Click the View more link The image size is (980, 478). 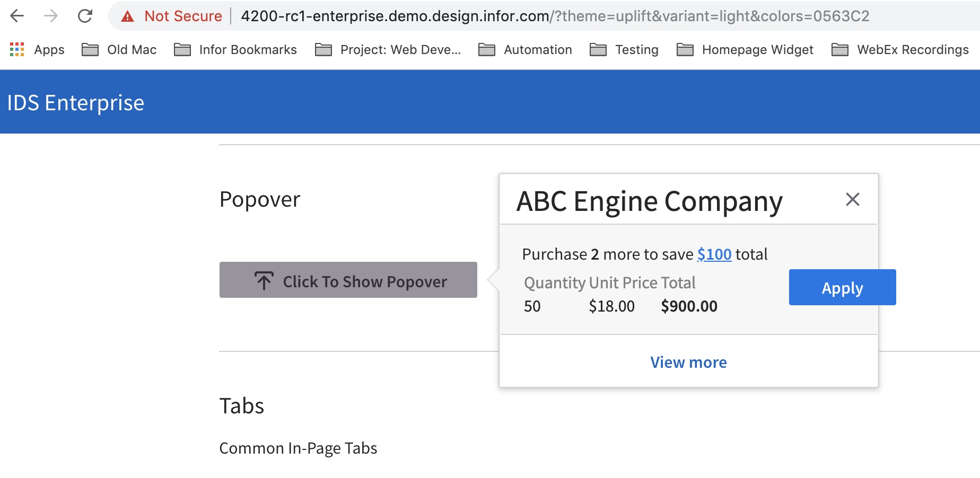(x=688, y=362)
